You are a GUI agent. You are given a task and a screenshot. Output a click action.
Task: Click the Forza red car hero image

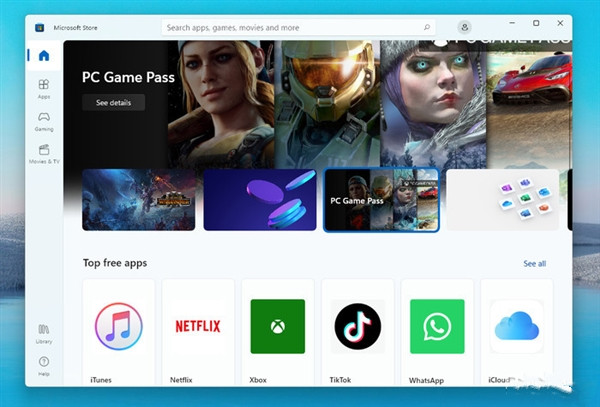point(529,104)
